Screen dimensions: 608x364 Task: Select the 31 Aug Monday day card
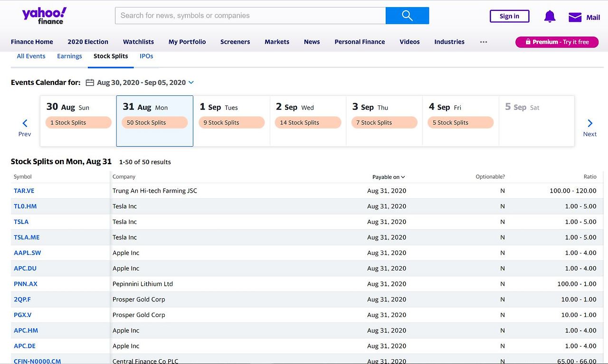155,121
